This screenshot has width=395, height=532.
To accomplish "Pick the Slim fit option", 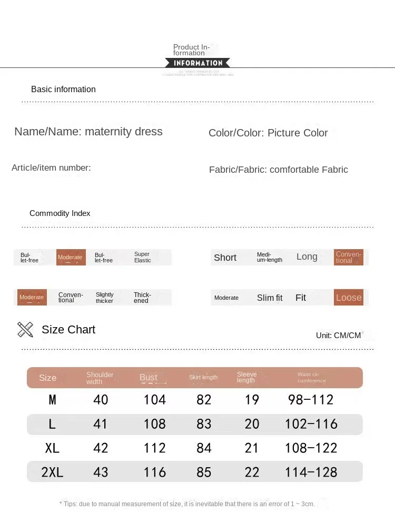I will [x=270, y=298].
